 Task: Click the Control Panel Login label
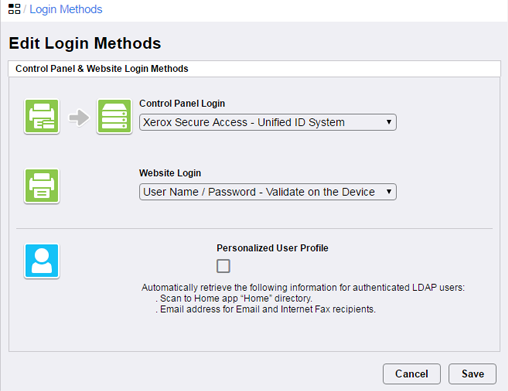[x=182, y=103]
